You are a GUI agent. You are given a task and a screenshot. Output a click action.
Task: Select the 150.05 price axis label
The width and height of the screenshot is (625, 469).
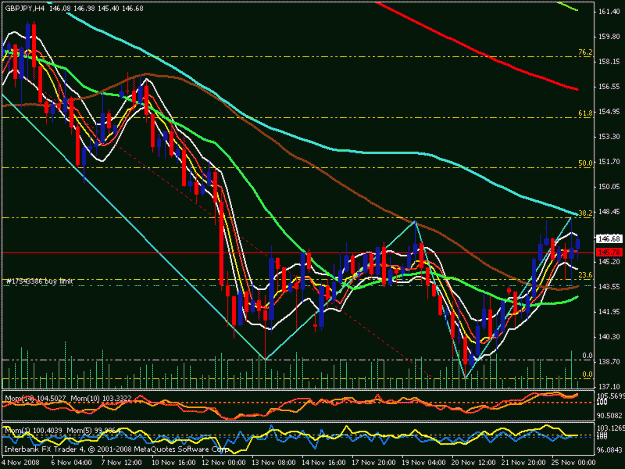pyautogui.click(x=609, y=186)
